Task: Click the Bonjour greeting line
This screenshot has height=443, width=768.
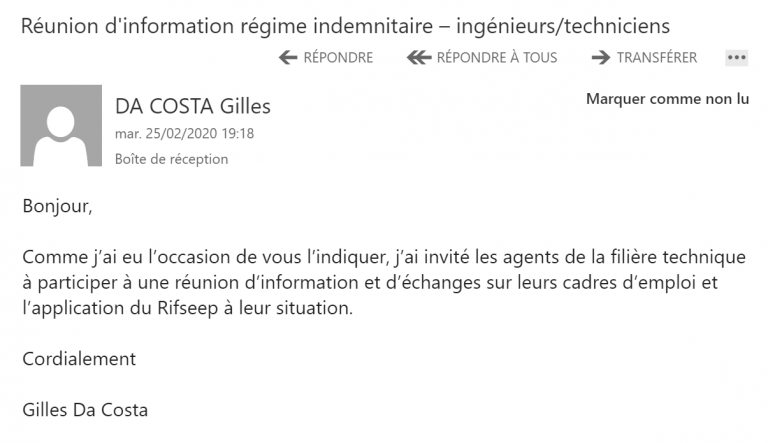Action: [57, 208]
